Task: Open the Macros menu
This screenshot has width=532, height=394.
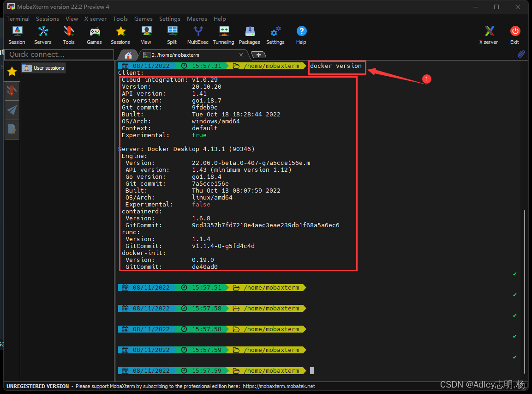Action: point(197,18)
